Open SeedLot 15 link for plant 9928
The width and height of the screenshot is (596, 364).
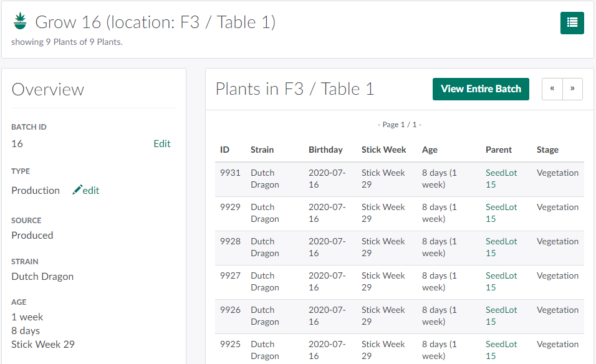click(501, 247)
